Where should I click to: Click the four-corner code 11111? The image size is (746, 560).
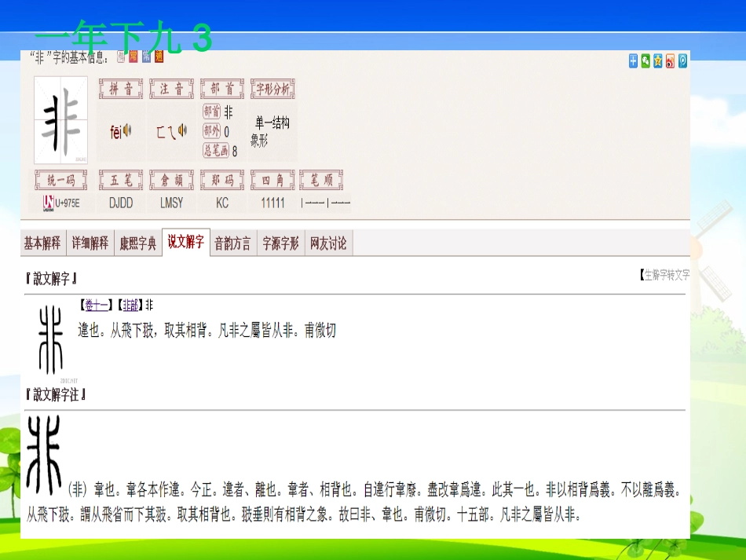(272, 203)
